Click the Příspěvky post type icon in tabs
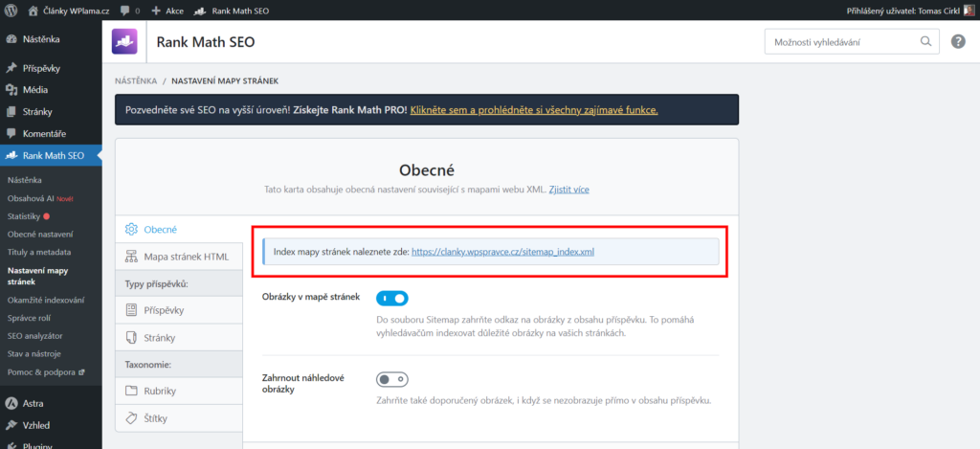 point(131,310)
